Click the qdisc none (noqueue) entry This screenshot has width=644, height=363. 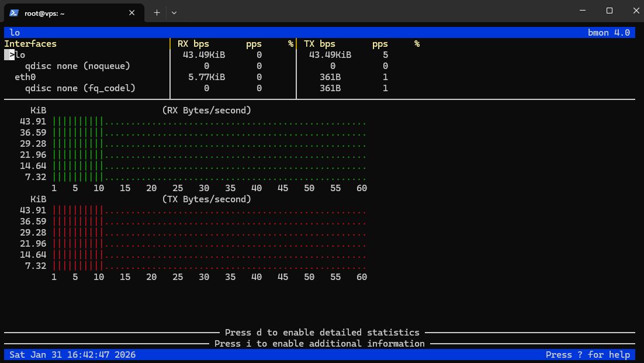77,66
